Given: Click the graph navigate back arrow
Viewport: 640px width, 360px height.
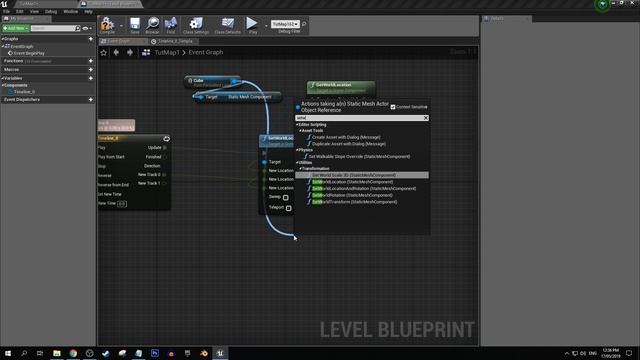Looking at the screenshot, I should pos(116,52).
